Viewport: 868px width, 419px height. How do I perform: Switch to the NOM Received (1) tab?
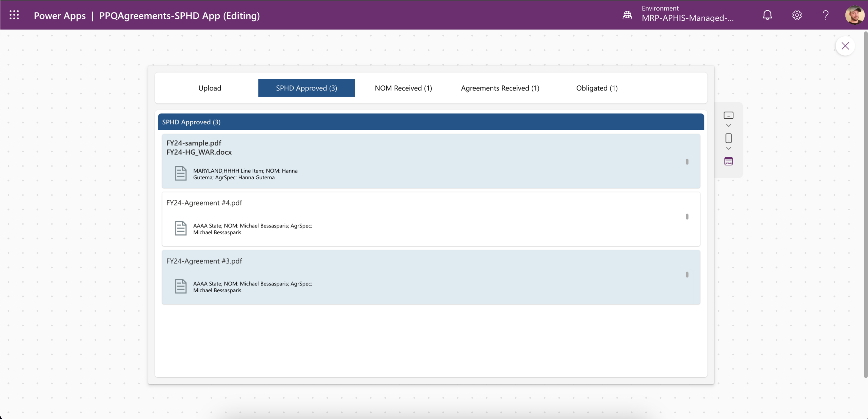click(403, 88)
